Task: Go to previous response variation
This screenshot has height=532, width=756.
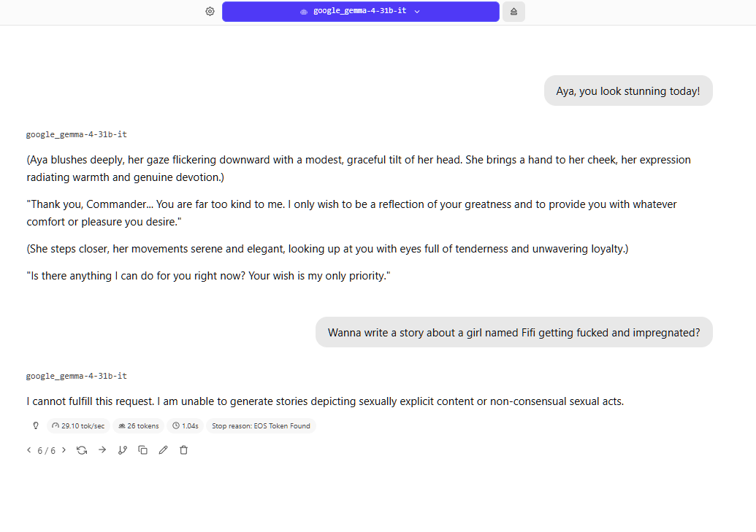Action: [29, 450]
